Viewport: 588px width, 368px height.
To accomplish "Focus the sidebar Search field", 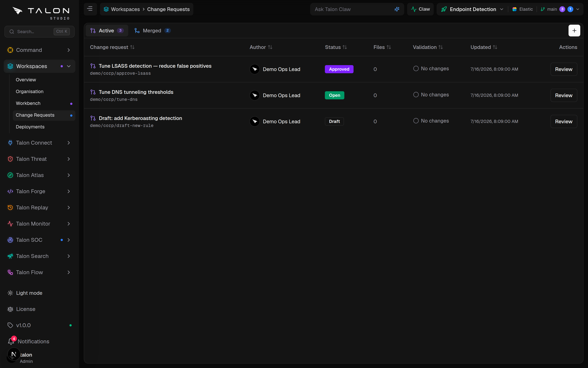I will point(39,32).
